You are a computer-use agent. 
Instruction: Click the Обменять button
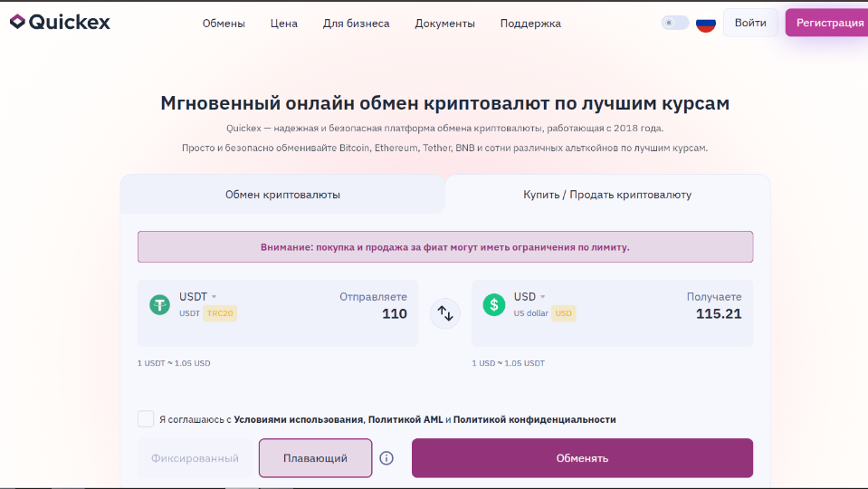click(x=582, y=458)
